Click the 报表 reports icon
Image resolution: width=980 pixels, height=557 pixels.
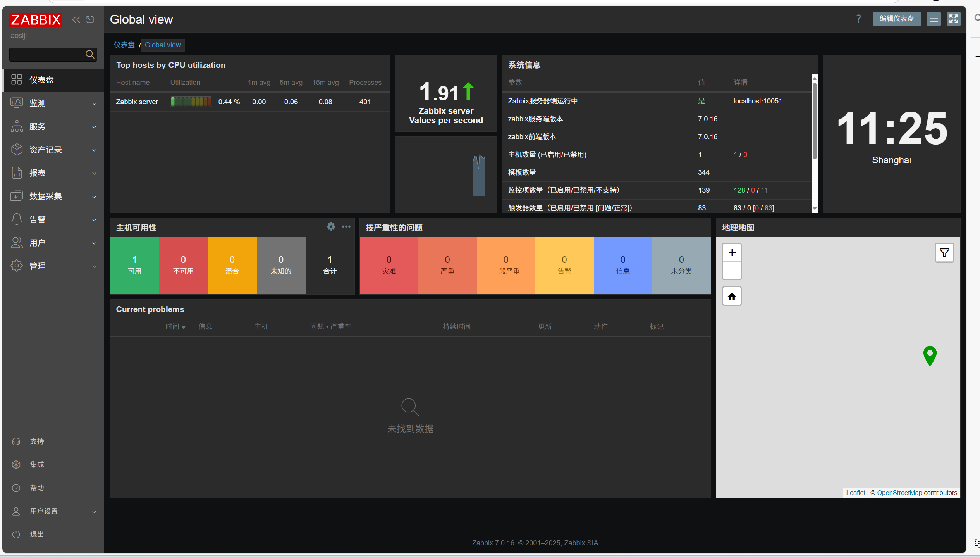pyautogui.click(x=17, y=173)
